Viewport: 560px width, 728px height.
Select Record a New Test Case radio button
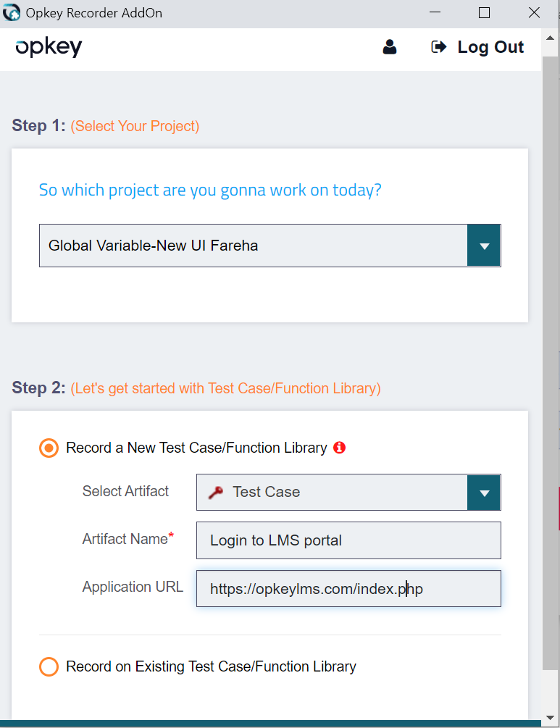(x=49, y=448)
